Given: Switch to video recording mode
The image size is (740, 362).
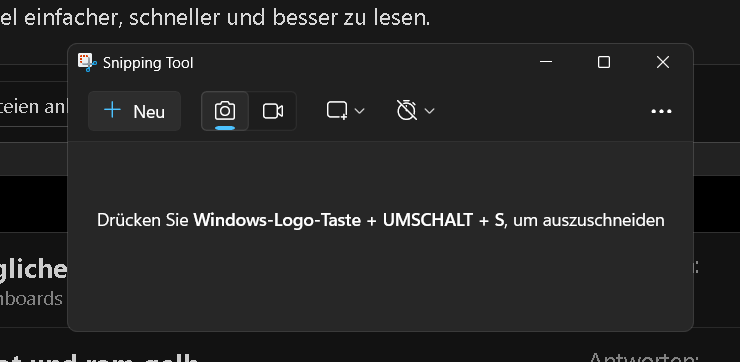Looking at the screenshot, I should tap(273, 111).
